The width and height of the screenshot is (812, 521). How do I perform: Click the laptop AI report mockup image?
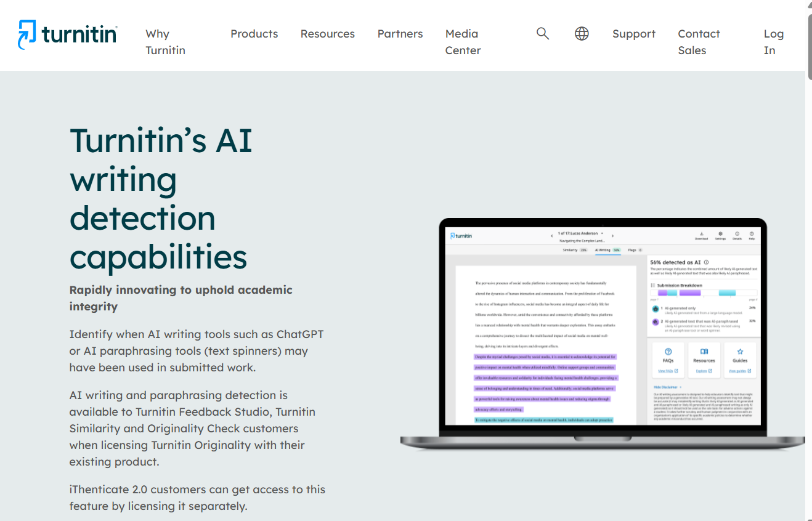point(603,334)
